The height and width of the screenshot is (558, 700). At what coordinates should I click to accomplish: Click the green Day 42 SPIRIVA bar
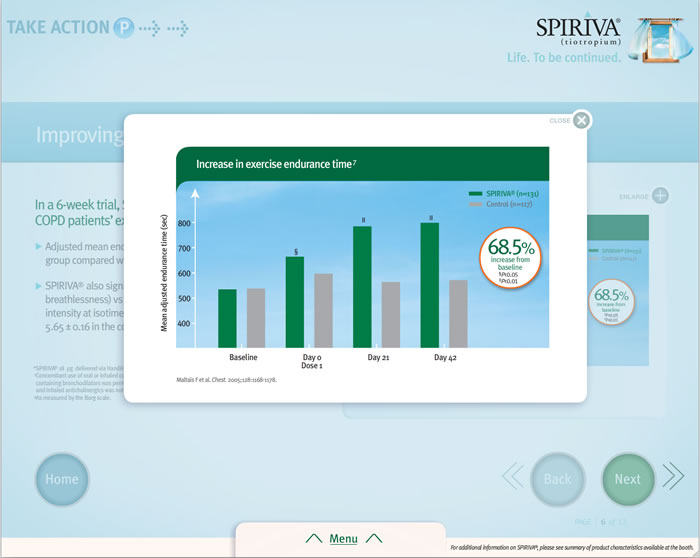pos(429,285)
